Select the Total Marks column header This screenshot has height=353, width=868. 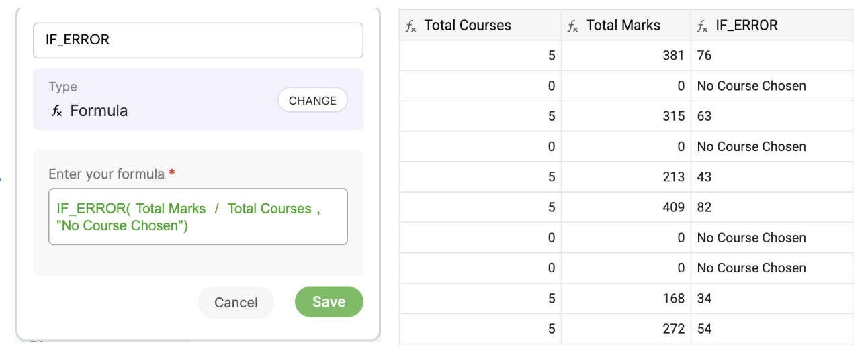623,26
